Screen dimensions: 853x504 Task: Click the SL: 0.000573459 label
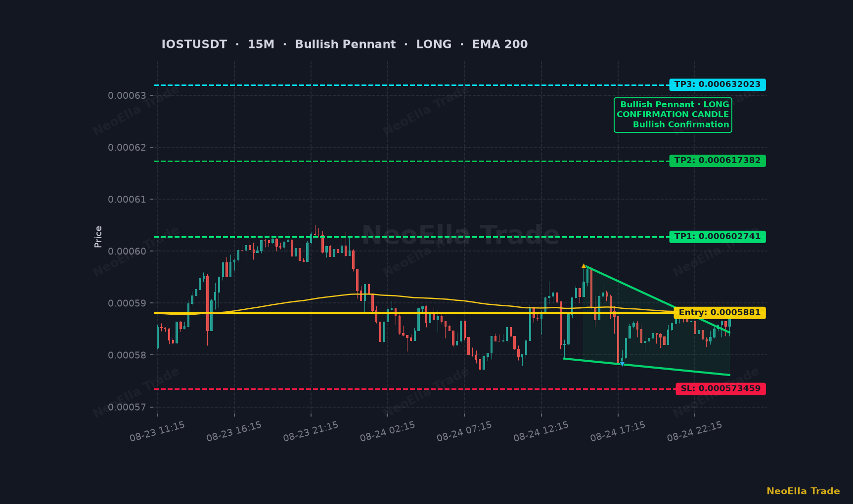click(x=720, y=389)
